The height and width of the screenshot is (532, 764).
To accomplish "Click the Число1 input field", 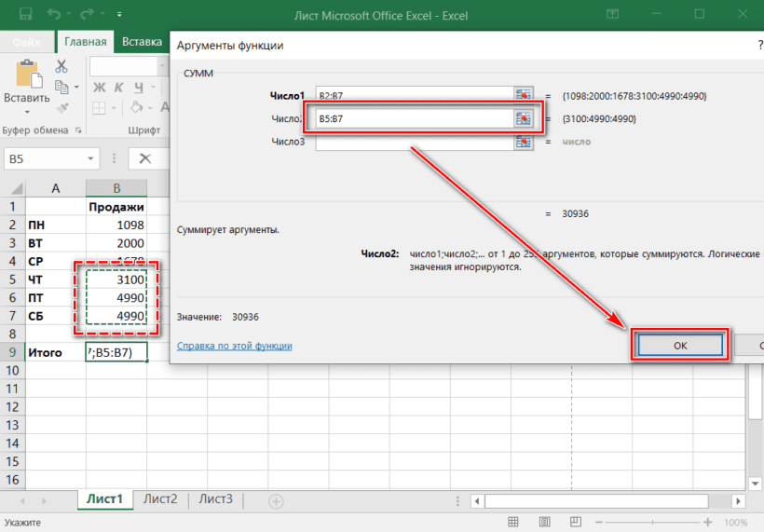I will point(415,95).
